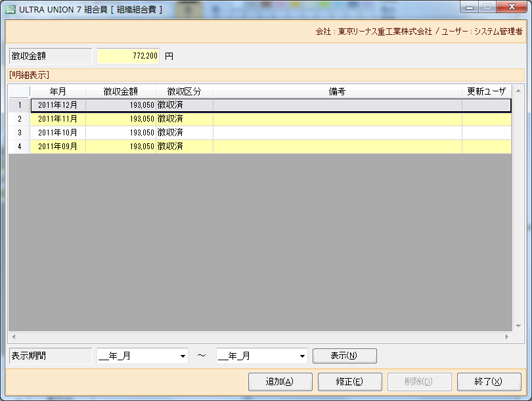Click the 2011年12月 cell
Screen dimensions: 532x401
58,105
